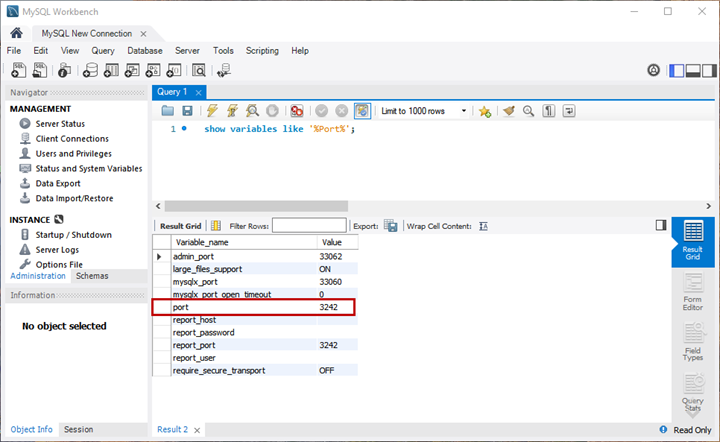720x442 pixels.
Task: Click the Filter Rows input field
Action: pyautogui.click(x=309, y=225)
